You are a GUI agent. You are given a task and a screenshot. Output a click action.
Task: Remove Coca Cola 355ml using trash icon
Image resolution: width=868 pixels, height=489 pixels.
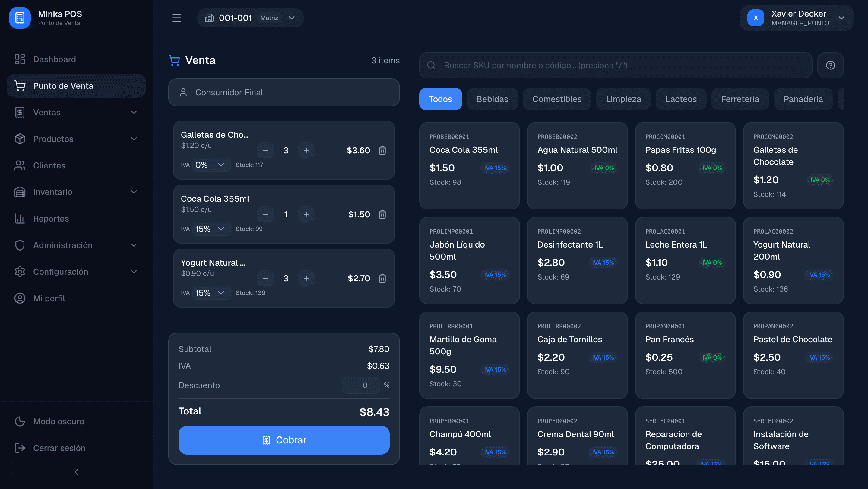(382, 215)
